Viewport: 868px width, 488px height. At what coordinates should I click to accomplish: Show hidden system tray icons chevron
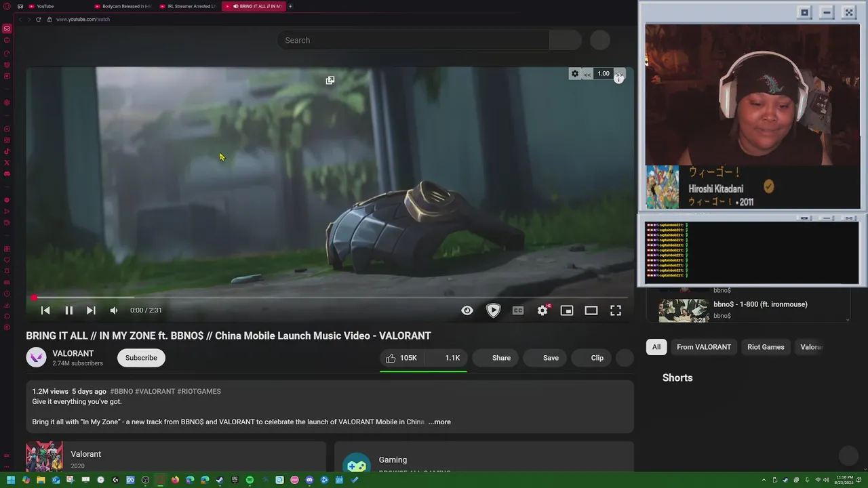tap(764, 480)
